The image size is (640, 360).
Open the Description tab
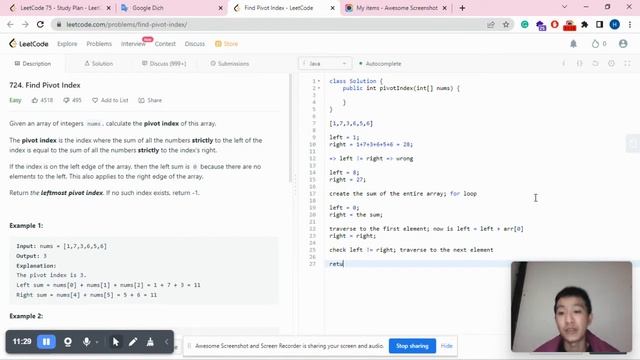33,64
